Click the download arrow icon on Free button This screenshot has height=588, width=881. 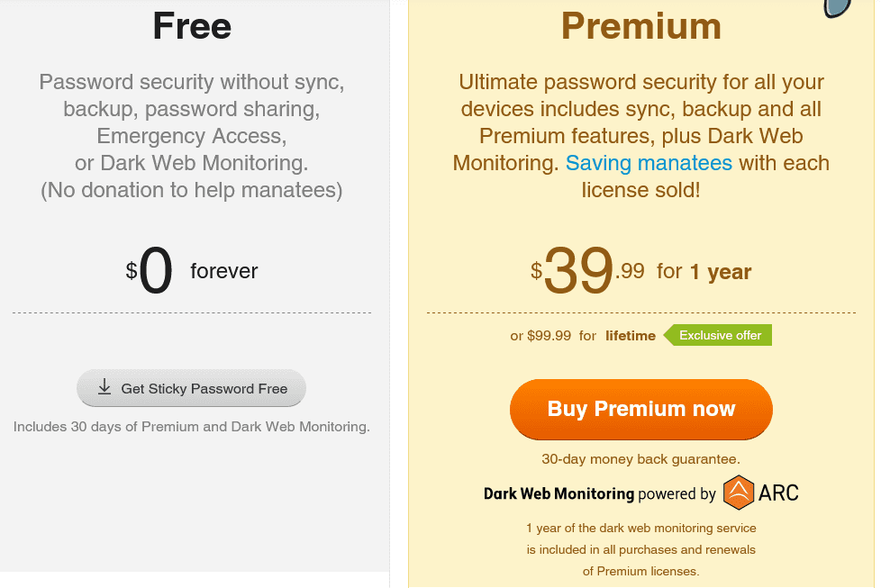(104, 387)
